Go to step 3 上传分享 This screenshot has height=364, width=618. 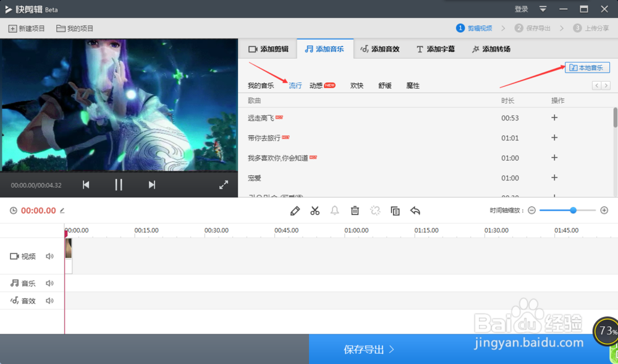(x=591, y=28)
